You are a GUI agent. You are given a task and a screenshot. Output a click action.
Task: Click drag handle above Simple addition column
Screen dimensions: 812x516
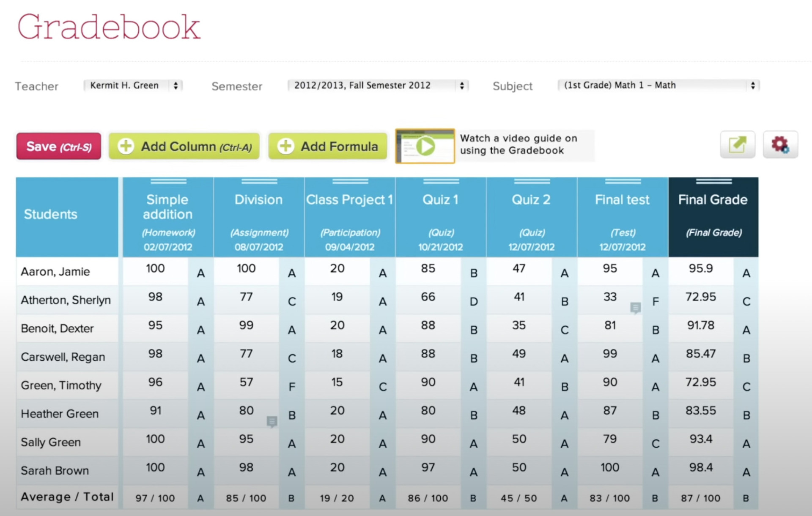click(168, 181)
